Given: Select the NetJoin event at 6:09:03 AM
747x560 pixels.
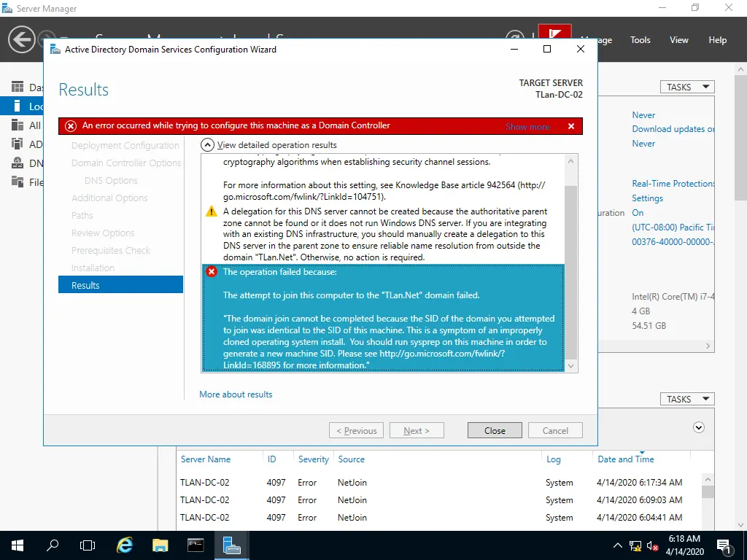Looking at the screenshot, I should [438, 500].
